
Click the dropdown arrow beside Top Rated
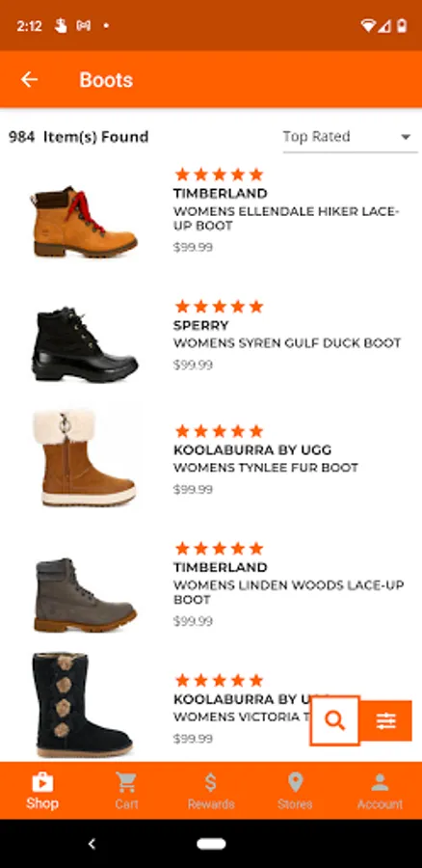click(406, 137)
